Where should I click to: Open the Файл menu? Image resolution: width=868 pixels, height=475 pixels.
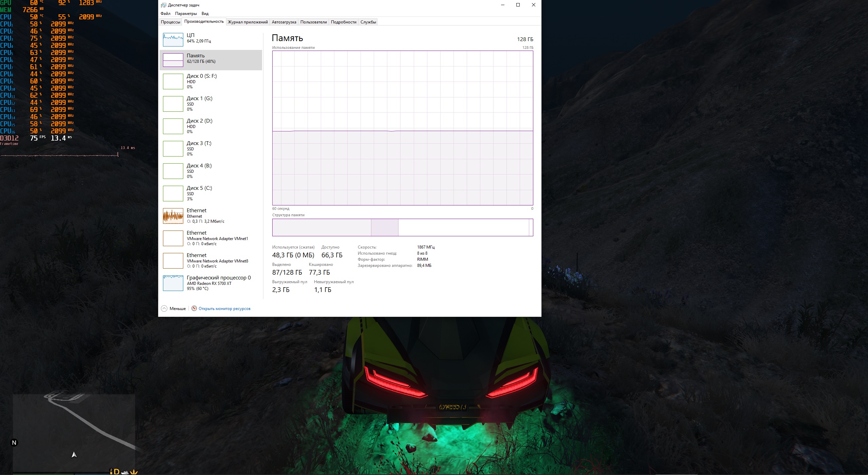[165, 14]
